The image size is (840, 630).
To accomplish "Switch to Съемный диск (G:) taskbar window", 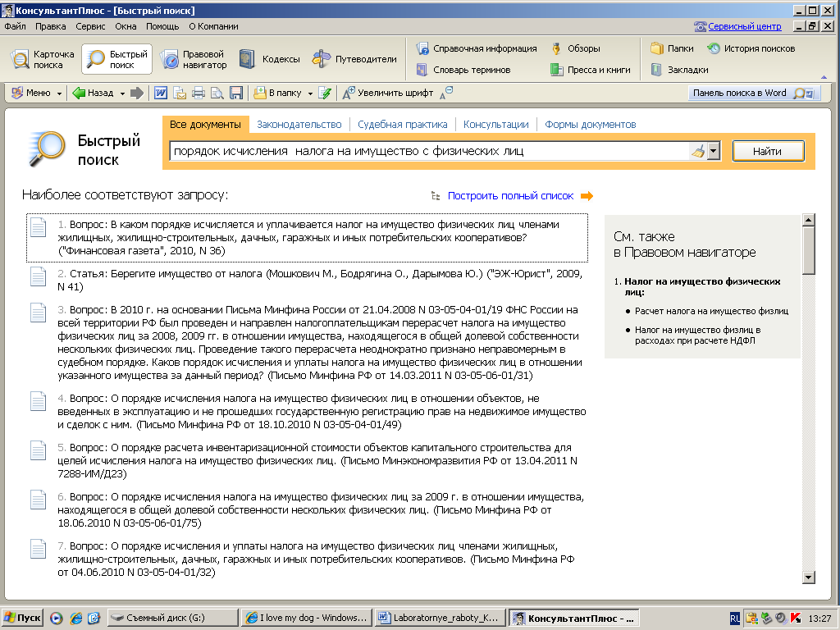I will (172, 618).
